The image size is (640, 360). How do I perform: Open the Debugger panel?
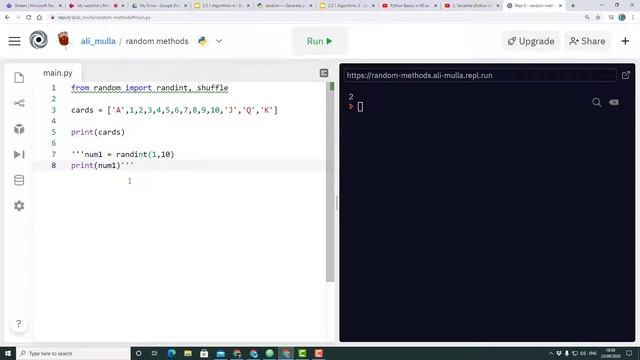pyautogui.click(x=19, y=154)
